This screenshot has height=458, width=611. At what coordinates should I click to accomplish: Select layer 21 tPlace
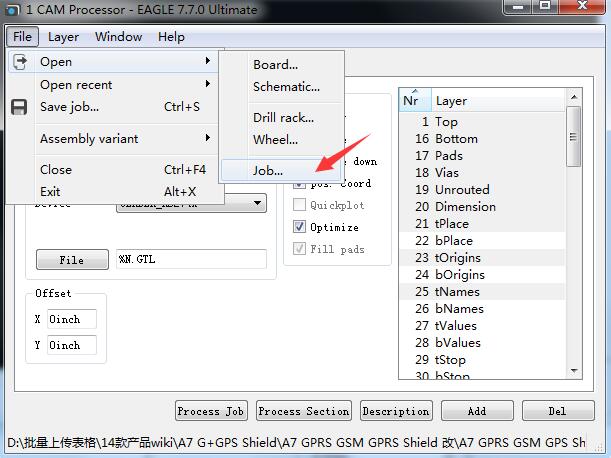click(x=482, y=224)
